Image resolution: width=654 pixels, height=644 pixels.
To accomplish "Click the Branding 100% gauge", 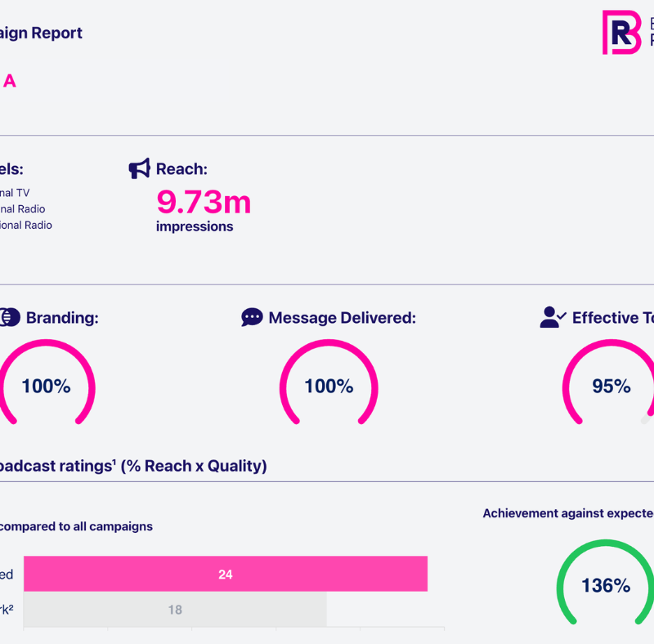I will pyautogui.click(x=46, y=386).
